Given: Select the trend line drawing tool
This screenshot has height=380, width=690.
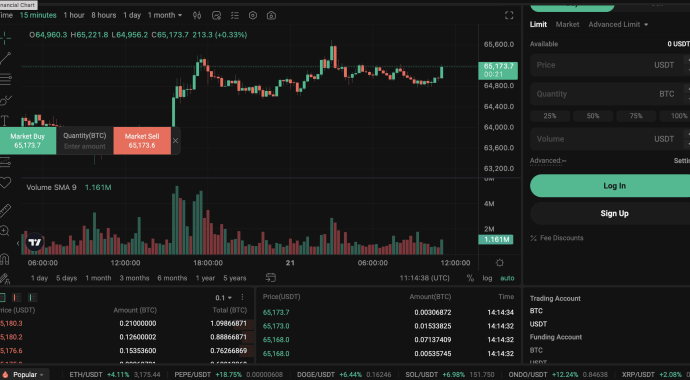Looking at the screenshot, I should 5,58.
